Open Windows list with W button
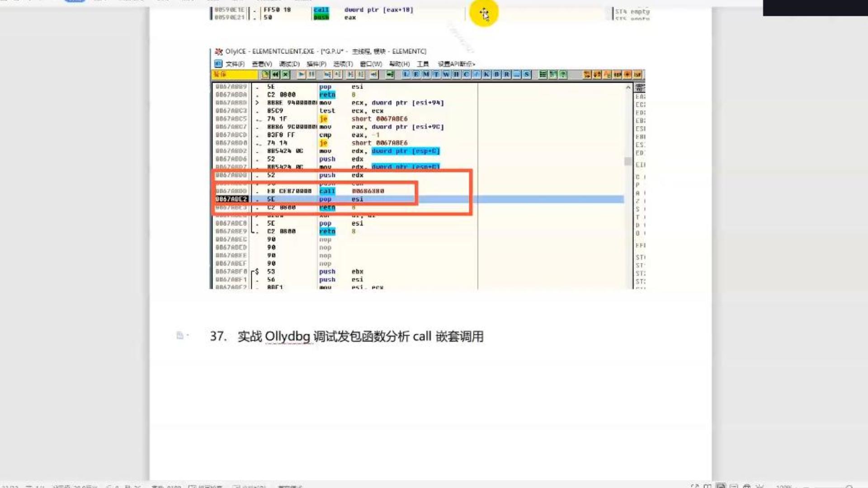This screenshot has height=488, width=868. pyautogui.click(x=446, y=75)
